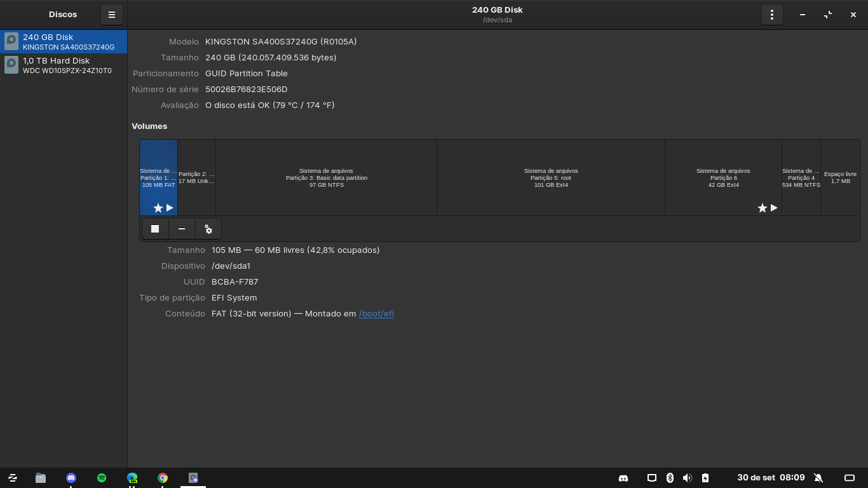Select Partição 4 534 MB NTFS volume
Viewport: 868px width, 488px height.
(801, 178)
